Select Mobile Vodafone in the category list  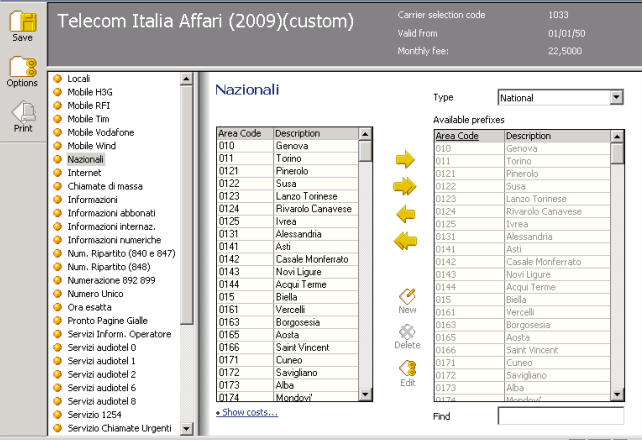(x=100, y=132)
